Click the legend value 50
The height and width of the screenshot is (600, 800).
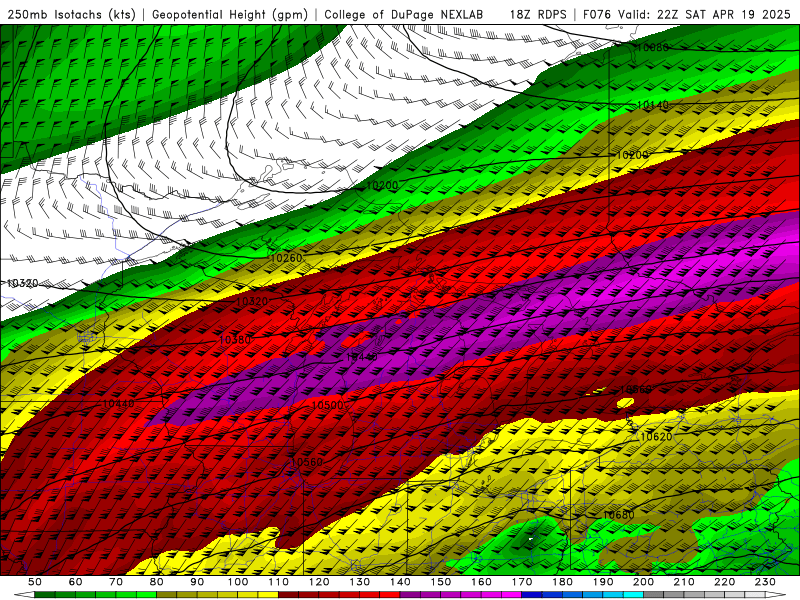[35, 582]
